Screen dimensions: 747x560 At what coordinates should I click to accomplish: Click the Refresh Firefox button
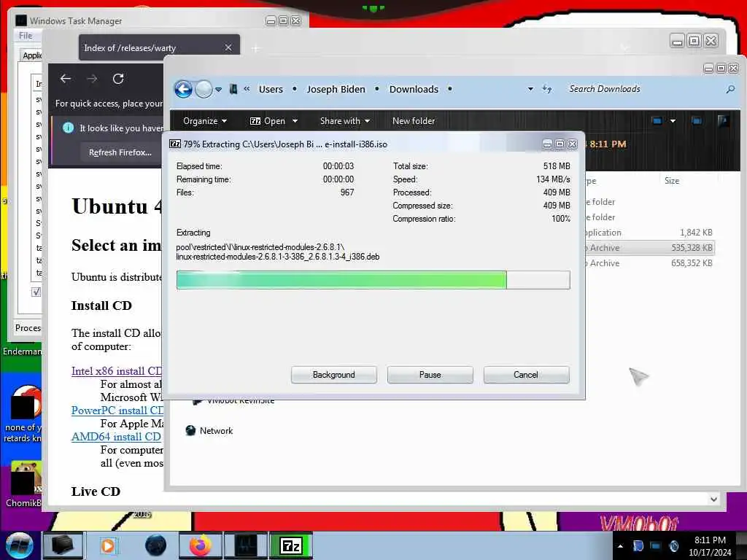120,152
